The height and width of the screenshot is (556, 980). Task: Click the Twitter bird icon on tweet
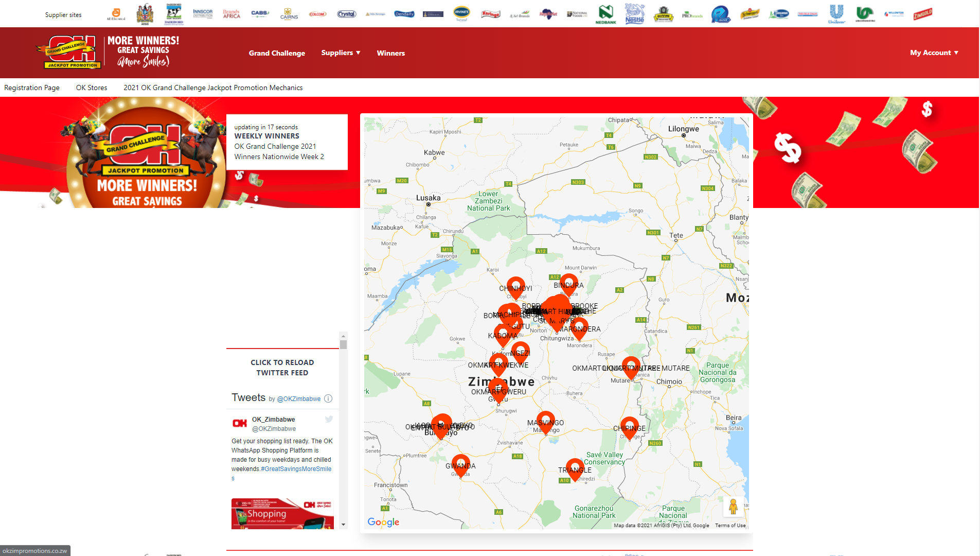point(329,419)
